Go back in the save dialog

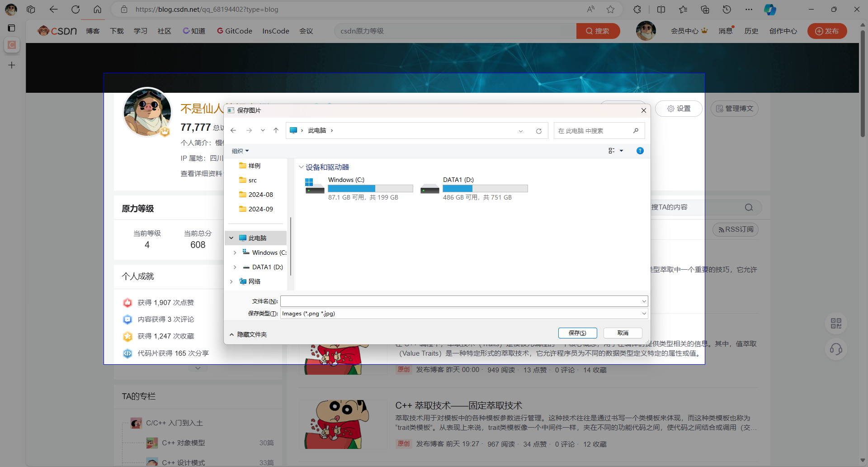pos(233,130)
